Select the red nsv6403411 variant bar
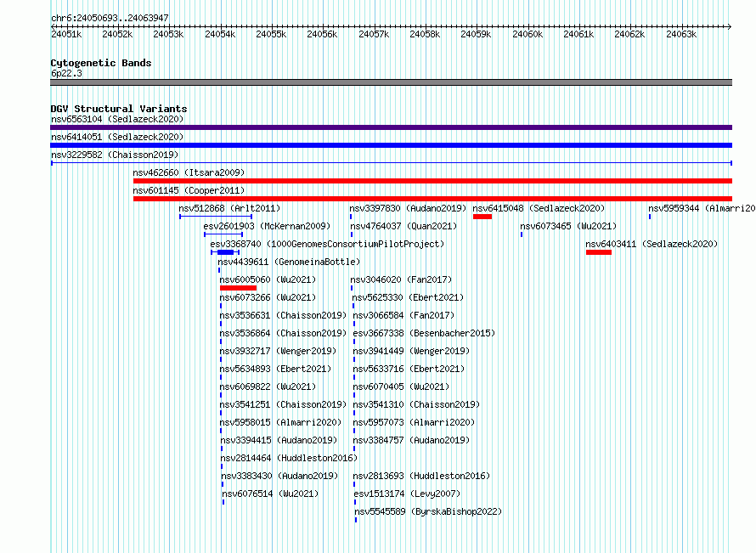The image size is (756, 553). 599,252
